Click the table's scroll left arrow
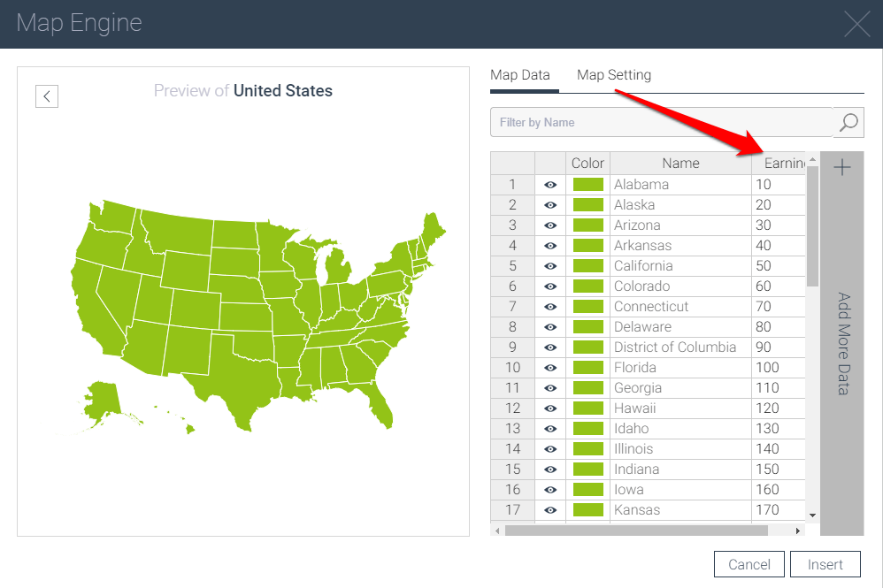This screenshot has height=588, width=883. [x=497, y=531]
